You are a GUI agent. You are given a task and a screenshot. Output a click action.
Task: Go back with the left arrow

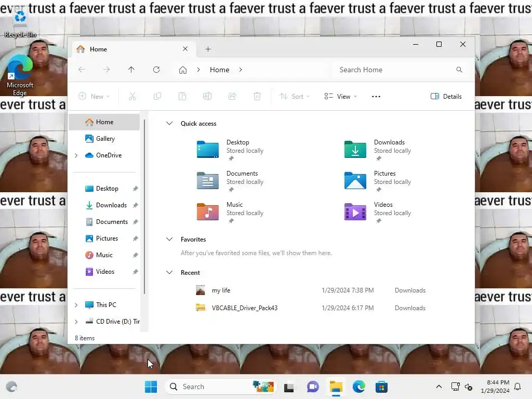coord(82,70)
